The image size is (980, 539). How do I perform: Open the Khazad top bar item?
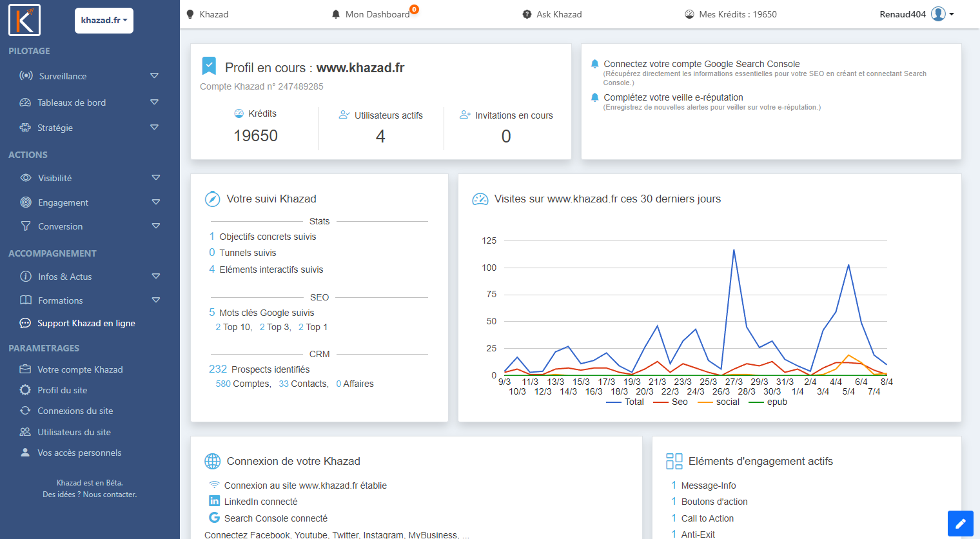[207, 14]
